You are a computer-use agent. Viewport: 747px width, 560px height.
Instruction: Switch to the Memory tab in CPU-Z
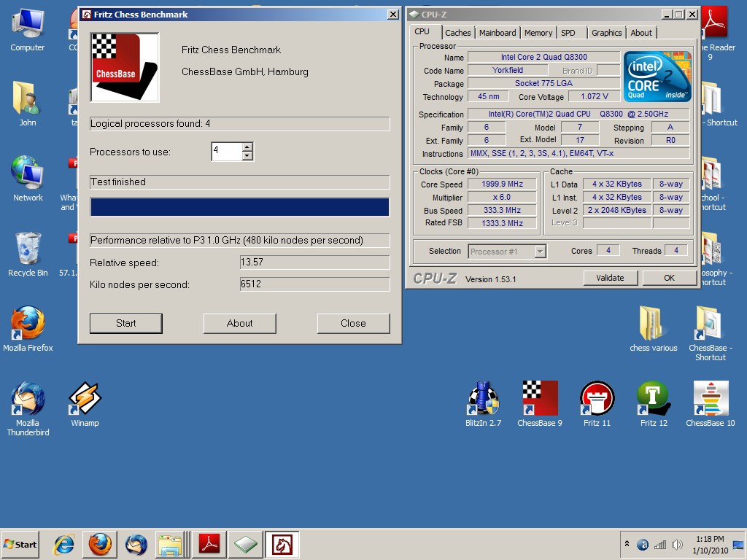coord(538,33)
